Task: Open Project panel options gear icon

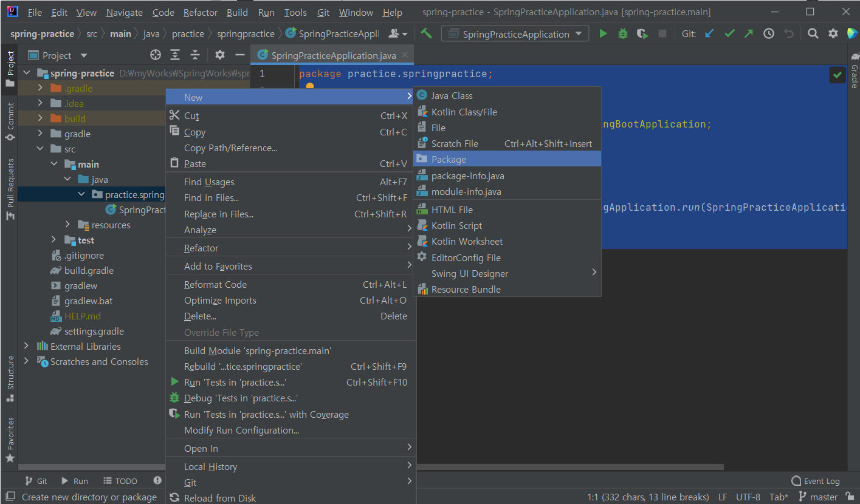Action: pos(220,55)
